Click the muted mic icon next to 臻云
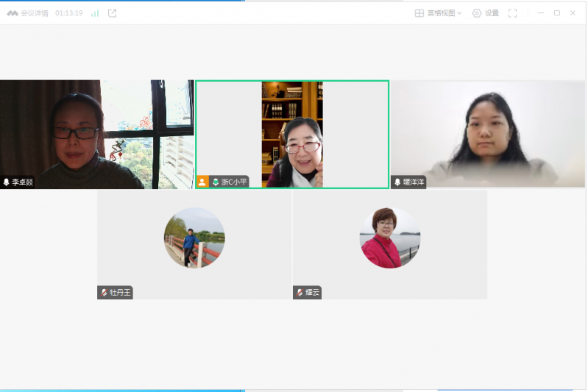588x392 pixels. [300, 293]
